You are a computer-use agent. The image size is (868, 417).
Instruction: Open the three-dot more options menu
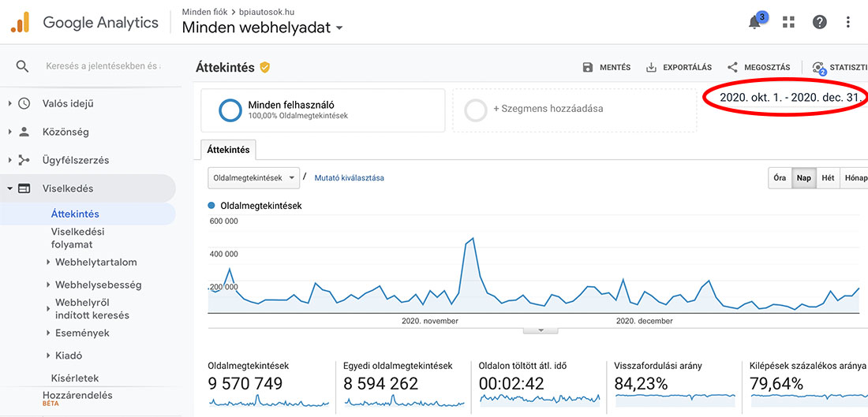click(848, 22)
